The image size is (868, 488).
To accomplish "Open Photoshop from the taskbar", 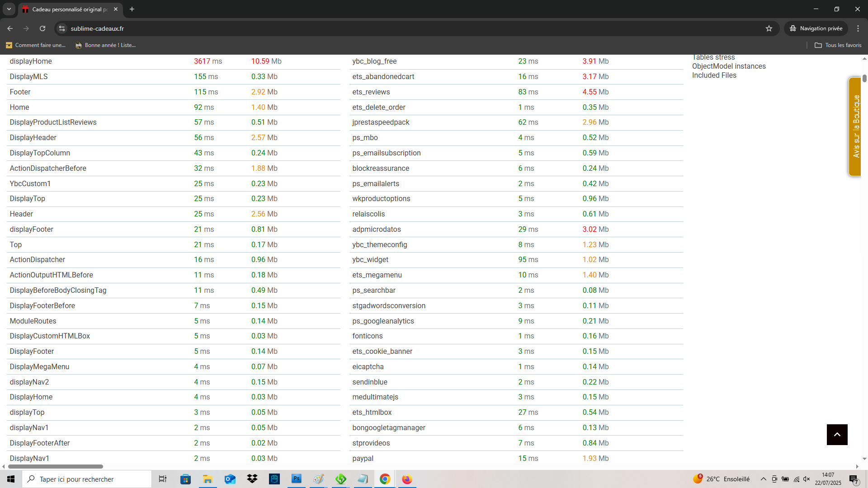I will (297, 479).
